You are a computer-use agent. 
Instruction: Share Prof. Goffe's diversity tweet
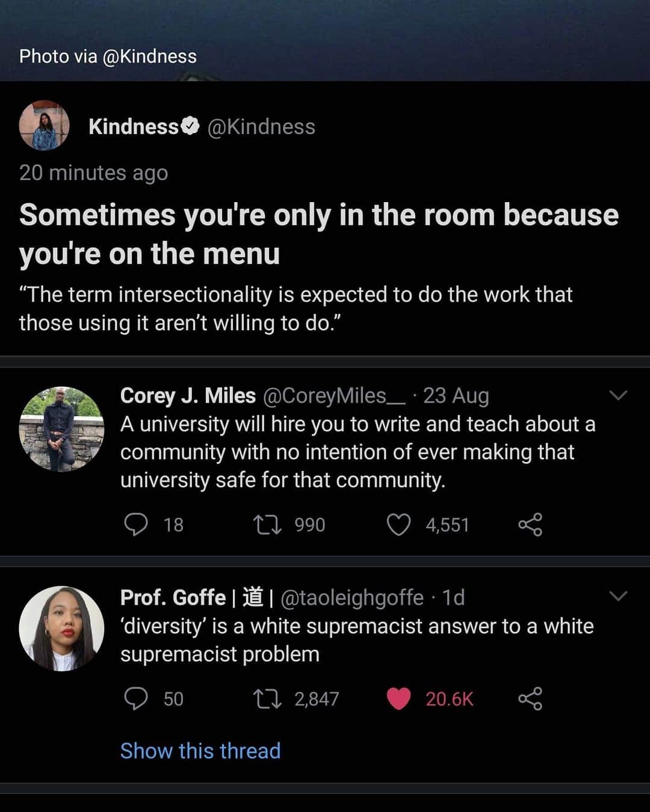click(x=530, y=699)
